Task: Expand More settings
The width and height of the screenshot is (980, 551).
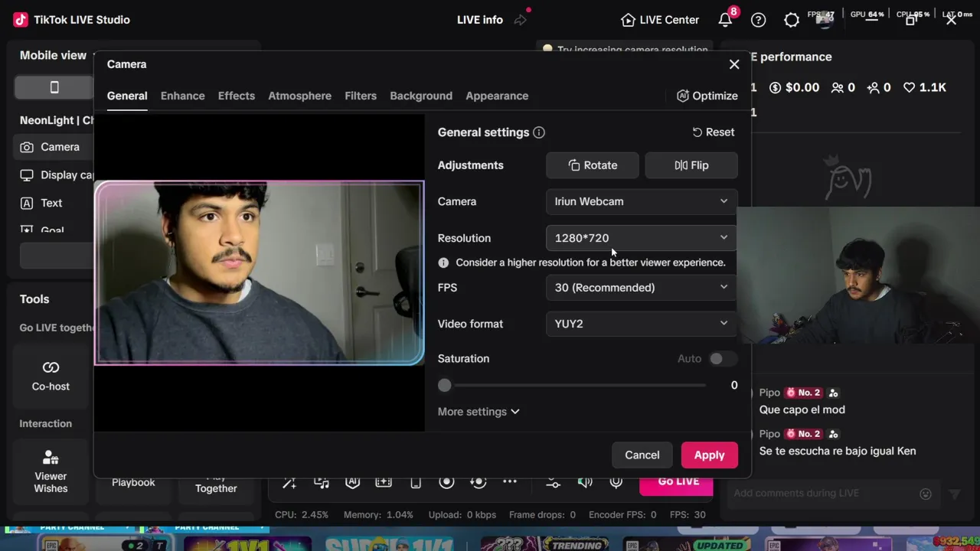Action: 479,412
